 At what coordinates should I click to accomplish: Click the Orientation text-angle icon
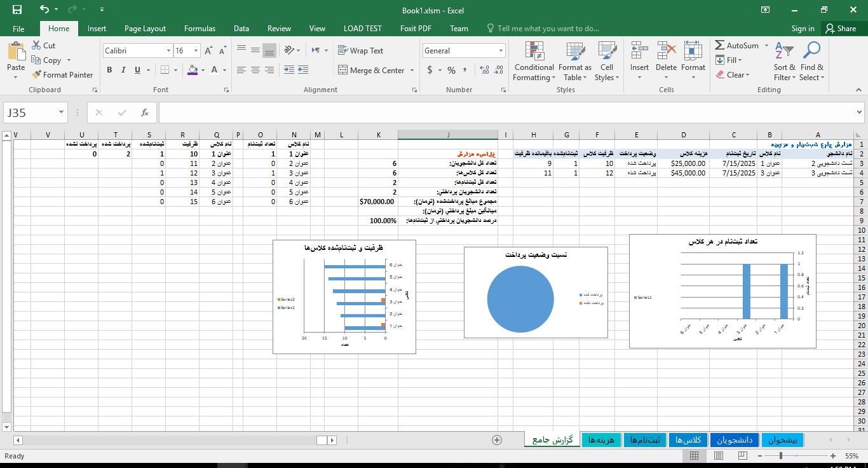290,50
